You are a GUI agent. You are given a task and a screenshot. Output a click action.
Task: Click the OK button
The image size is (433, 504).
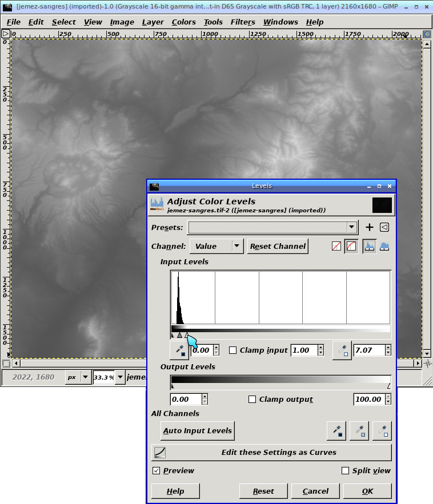point(367,491)
